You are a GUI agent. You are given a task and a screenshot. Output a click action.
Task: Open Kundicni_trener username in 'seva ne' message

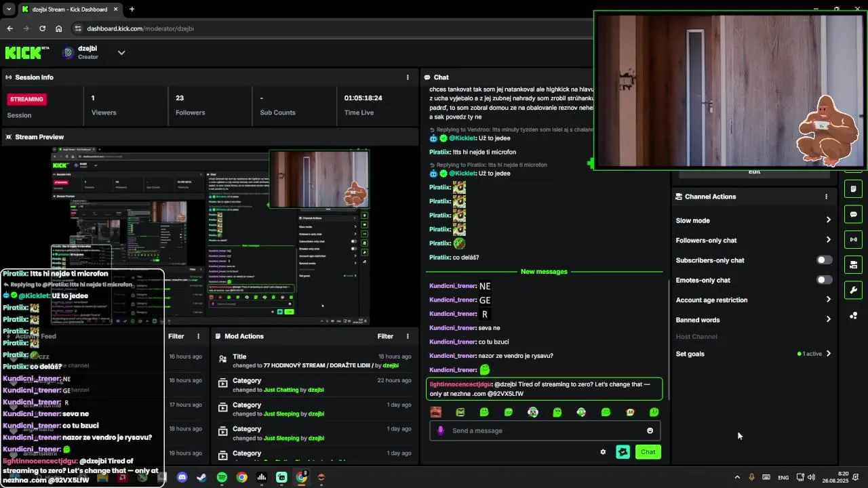pyautogui.click(x=452, y=328)
